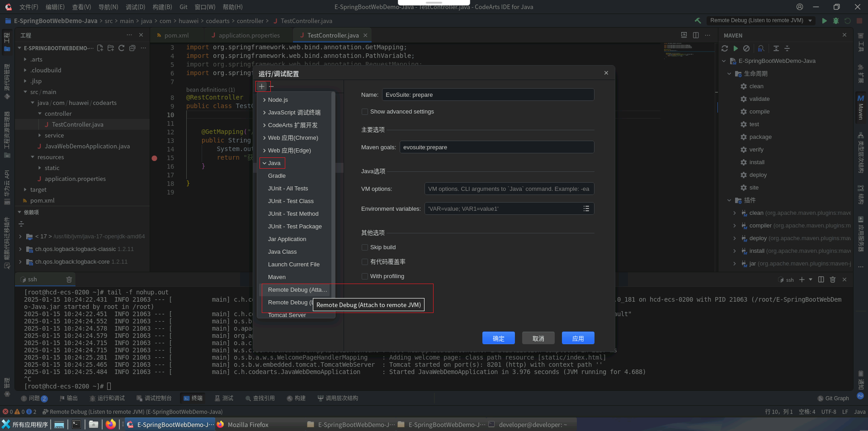Screen dimensions: 868x431
Task: Expand compiler plugin in Maven panel
Action: tap(735, 226)
